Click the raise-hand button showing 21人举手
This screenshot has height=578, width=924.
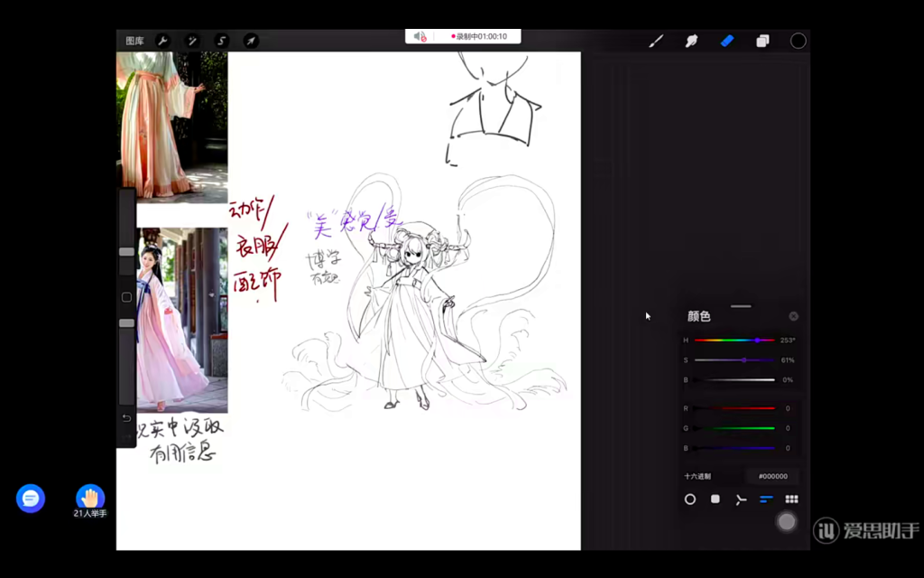[90, 498]
